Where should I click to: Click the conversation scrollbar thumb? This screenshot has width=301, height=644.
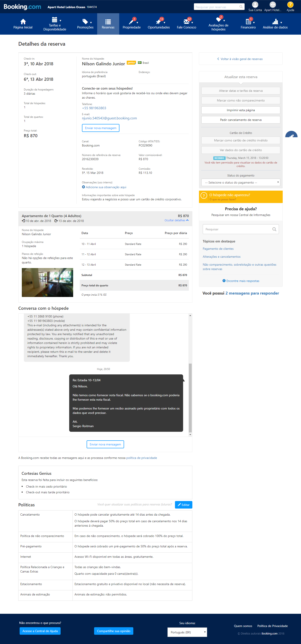coord(190,398)
